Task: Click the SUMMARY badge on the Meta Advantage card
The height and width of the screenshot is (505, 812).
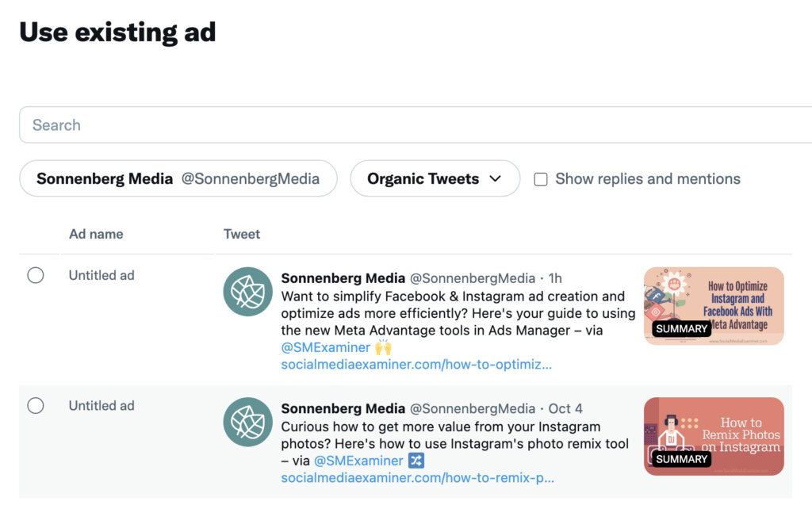Action: [x=681, y=328]
